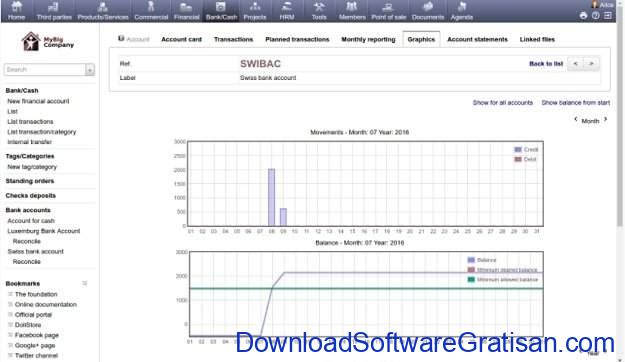Open the Luxemburg Bank Account entry
Image resolution: width=625 pixels, height=362 pixels.
[44, 231]
